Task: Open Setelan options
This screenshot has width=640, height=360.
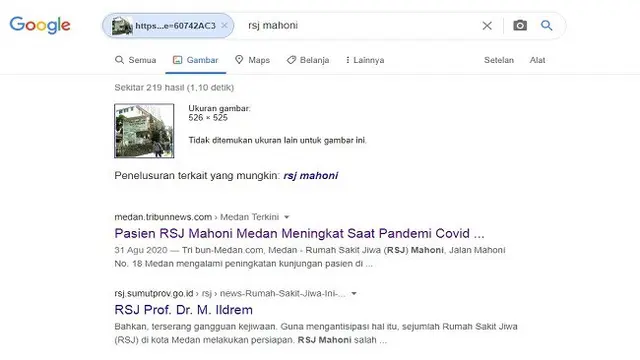Action: click(x=499, y=60)
